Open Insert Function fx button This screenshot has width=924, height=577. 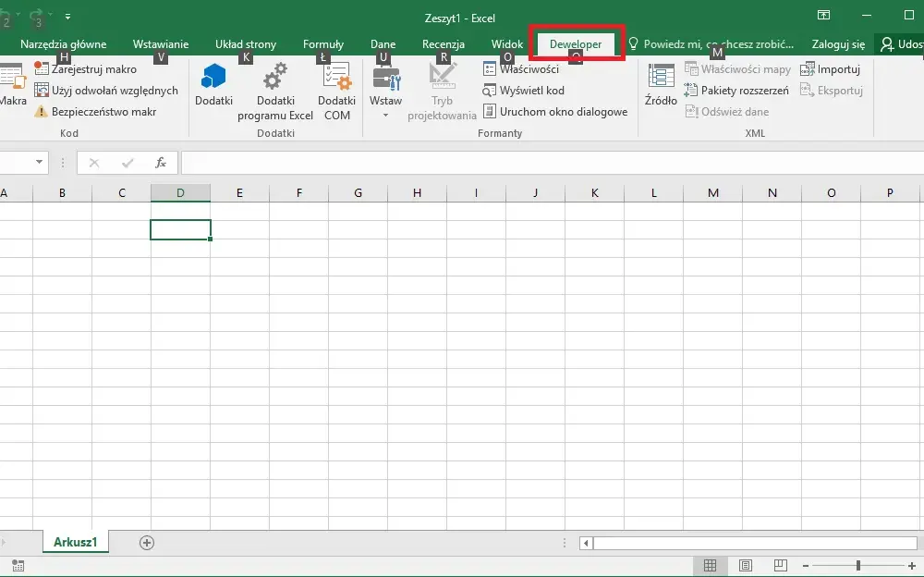(x=160, y=163)
